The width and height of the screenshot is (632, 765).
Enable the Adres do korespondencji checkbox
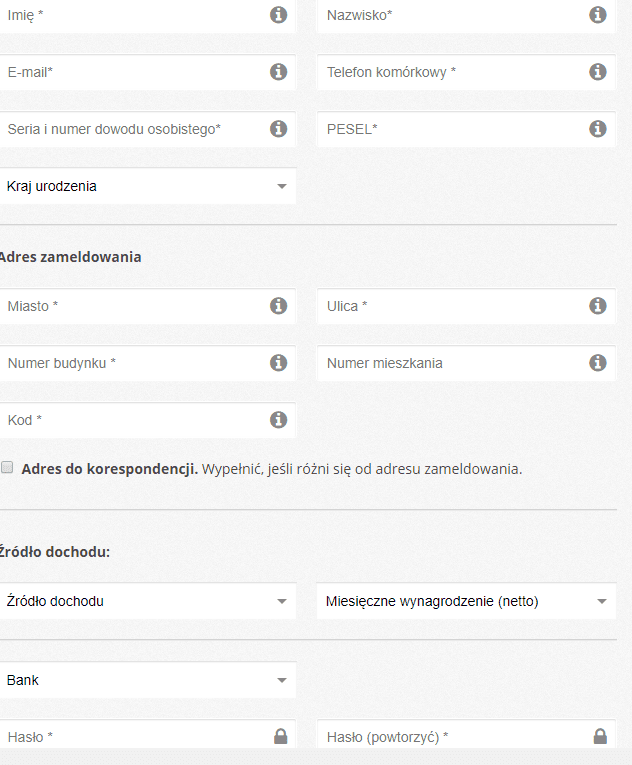[7, 467]
